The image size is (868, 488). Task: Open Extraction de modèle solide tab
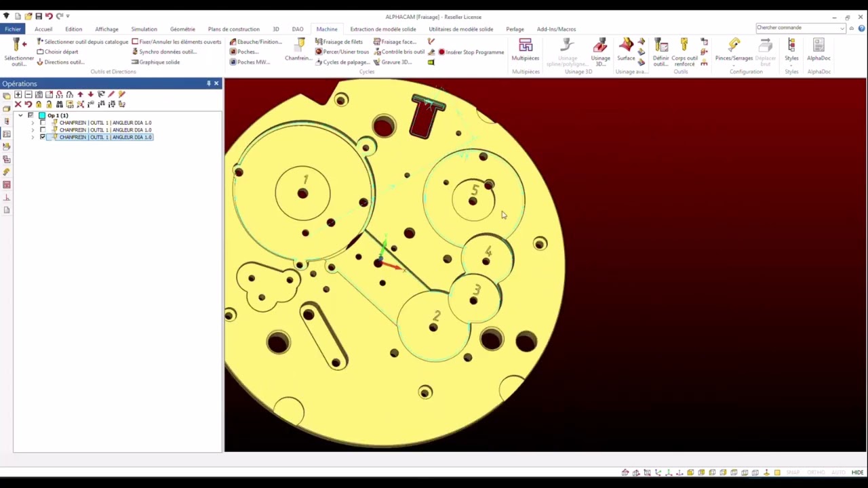click(x=383, y=29)
